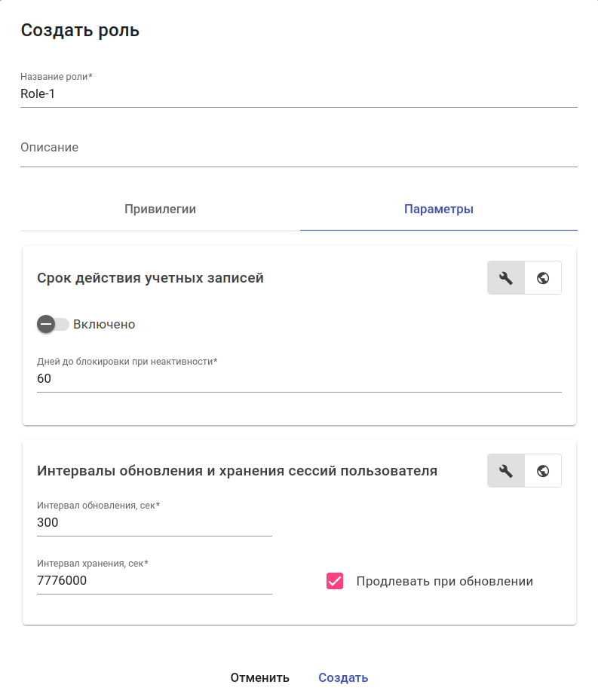Click the Интервал обновления input
Viewport: 598px width, 700px height.
[154, 522]
